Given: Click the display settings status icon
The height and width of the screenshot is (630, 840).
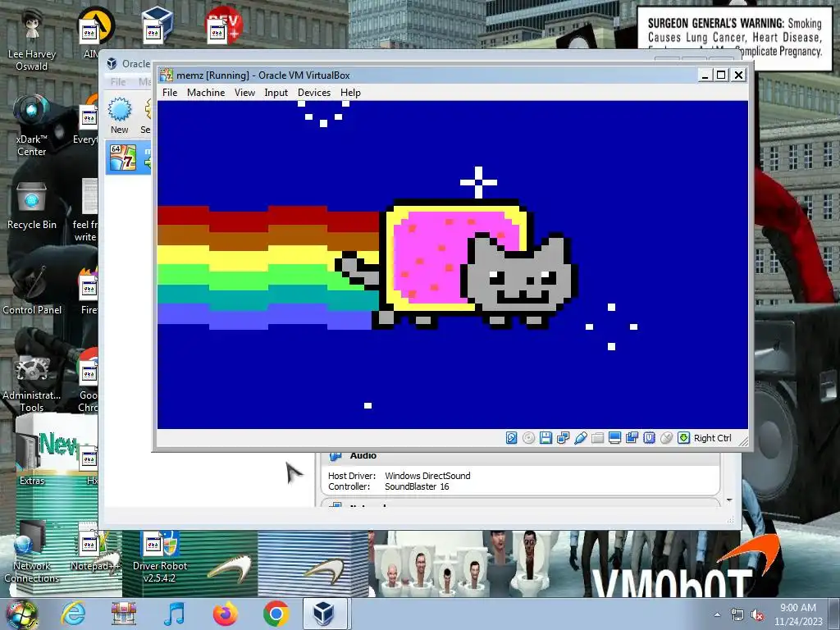Looking at the screenshot, I should [614, 438].
